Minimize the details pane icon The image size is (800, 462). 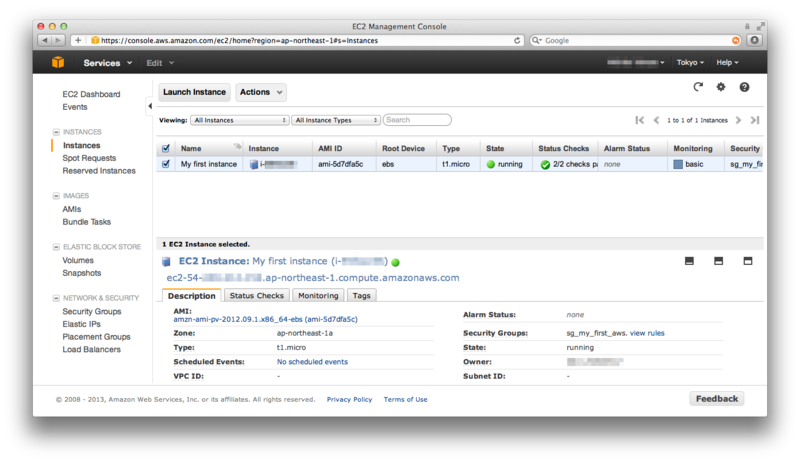[689, 261]
